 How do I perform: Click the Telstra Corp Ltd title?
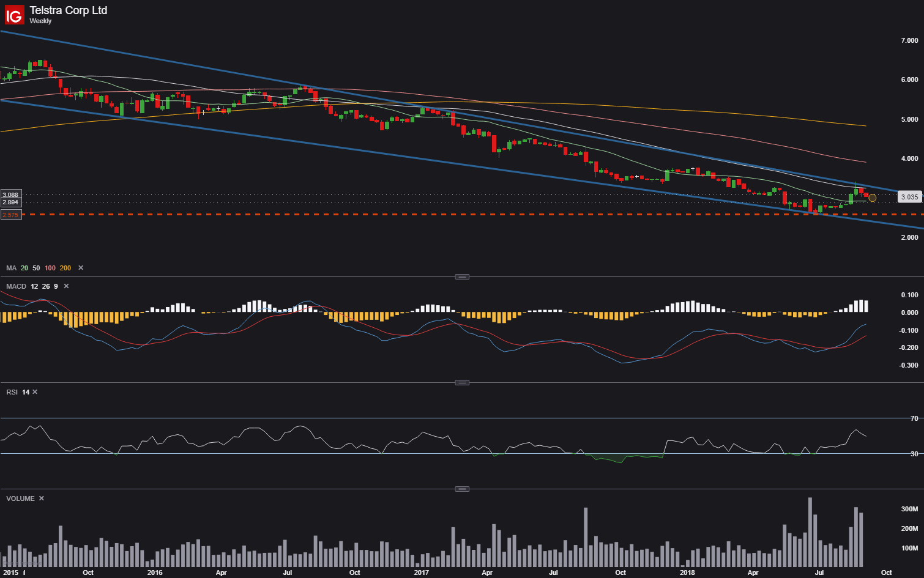[x=69, y=10]
